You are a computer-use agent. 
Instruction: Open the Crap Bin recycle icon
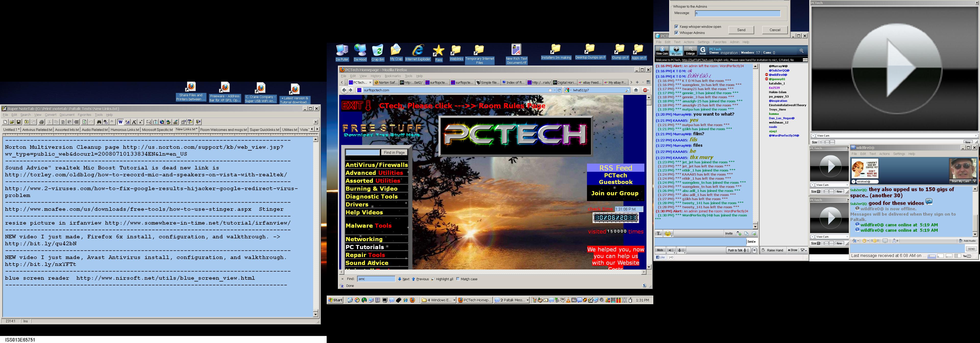point(378,53)
